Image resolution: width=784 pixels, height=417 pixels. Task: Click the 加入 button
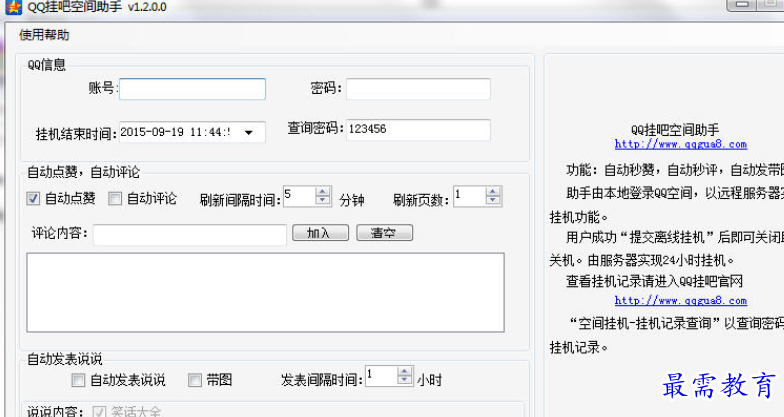click(x=320, y=232)
